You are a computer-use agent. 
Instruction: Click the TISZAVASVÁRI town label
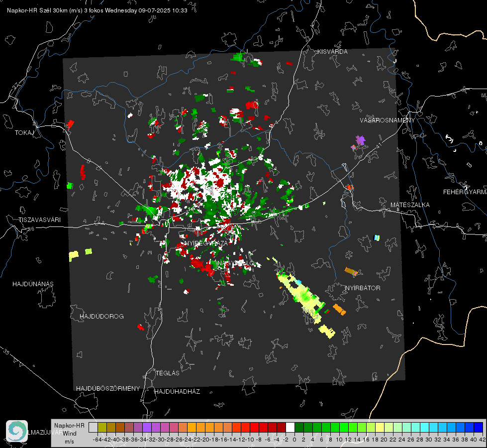pos(39,220)
